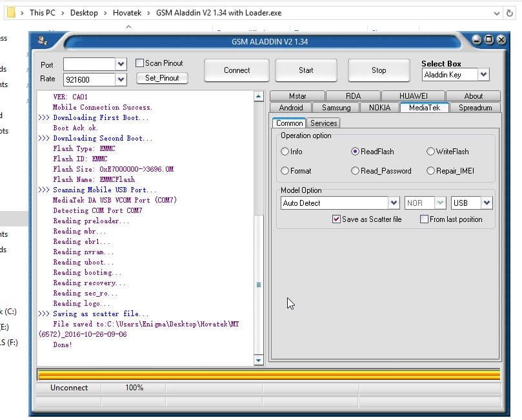
Task: Open the HUAWEI tab
Action: pos(413,96)
